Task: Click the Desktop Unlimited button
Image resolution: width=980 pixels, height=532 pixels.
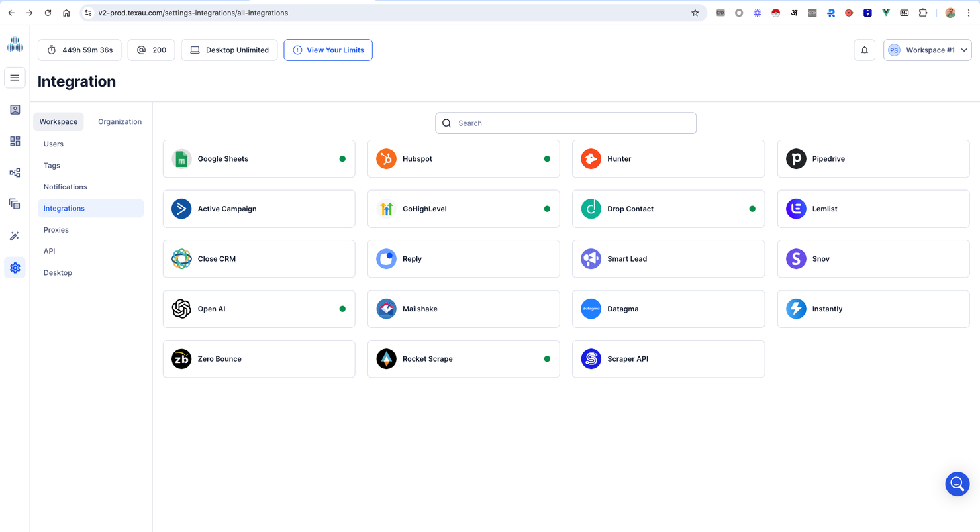Action: (x=229, y=50)
